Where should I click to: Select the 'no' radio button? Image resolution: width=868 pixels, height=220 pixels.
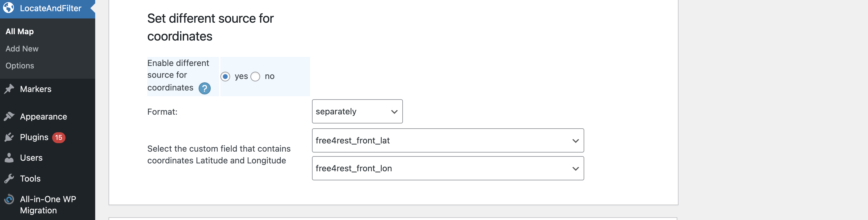[x=255, y=77]
